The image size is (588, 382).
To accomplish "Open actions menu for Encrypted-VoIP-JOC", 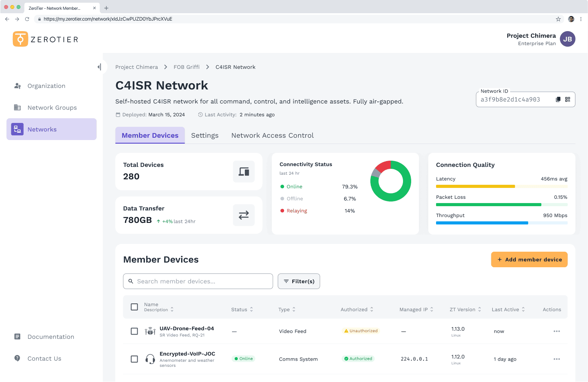I will 557,359.
